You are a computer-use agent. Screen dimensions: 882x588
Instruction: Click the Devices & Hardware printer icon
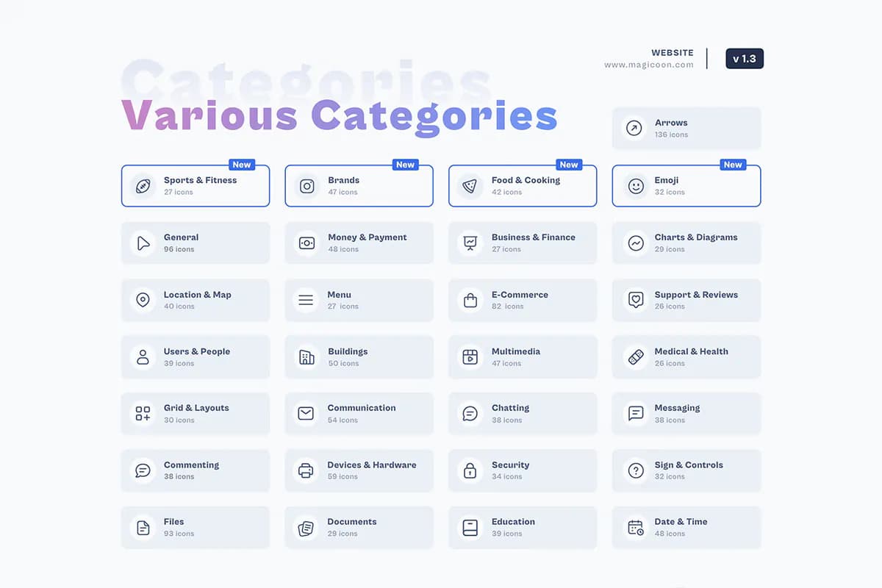[306, 470]
